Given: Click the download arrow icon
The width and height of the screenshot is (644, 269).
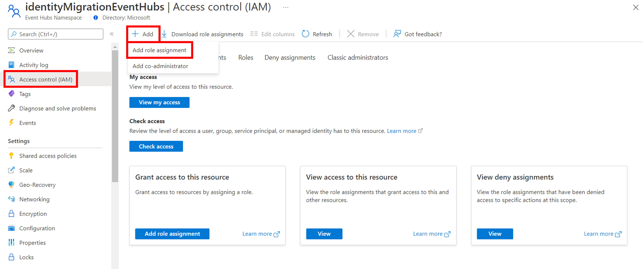Looking at the screenshot, I should pos(164,34).
